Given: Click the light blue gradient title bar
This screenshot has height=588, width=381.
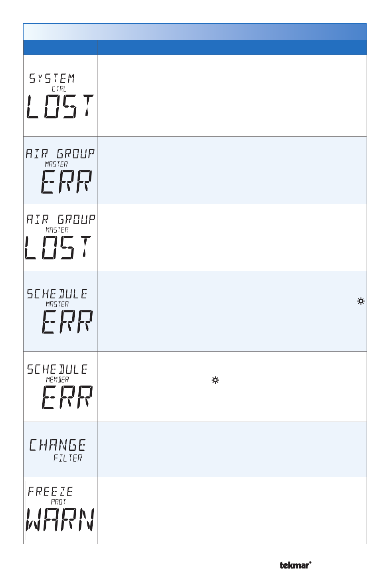Looking at the screenshot, I should tap(195, 32).
